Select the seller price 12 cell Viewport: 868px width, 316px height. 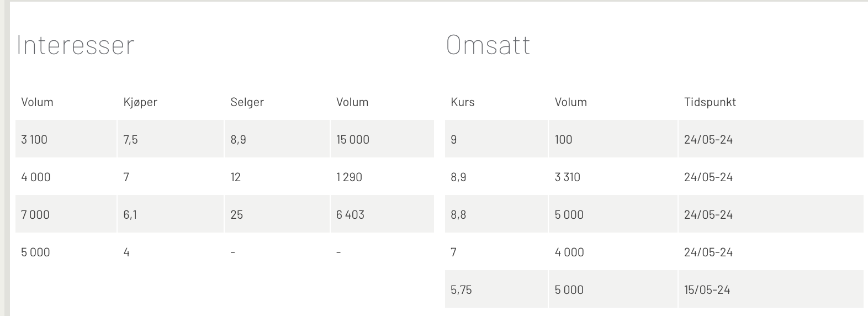pyautogui.click(x=277, y=177)
